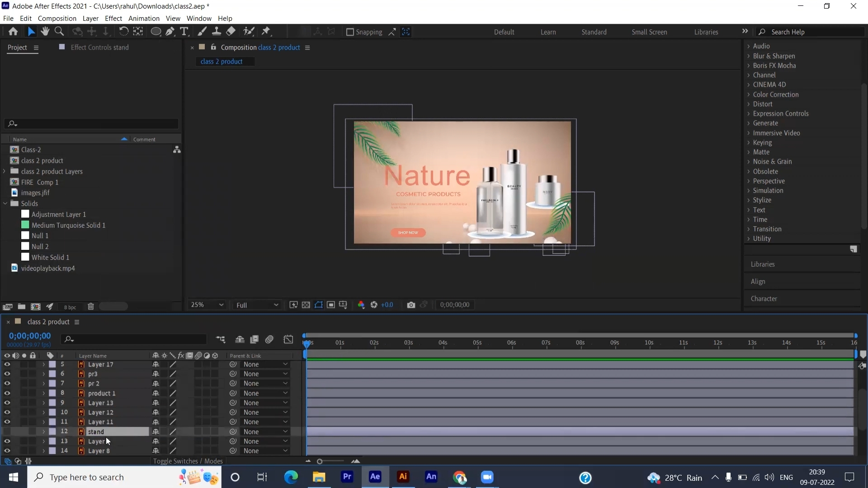Screen dimensions: 868x488
Task: Create a new composition from the Project panel
Action: pos(35,306)
